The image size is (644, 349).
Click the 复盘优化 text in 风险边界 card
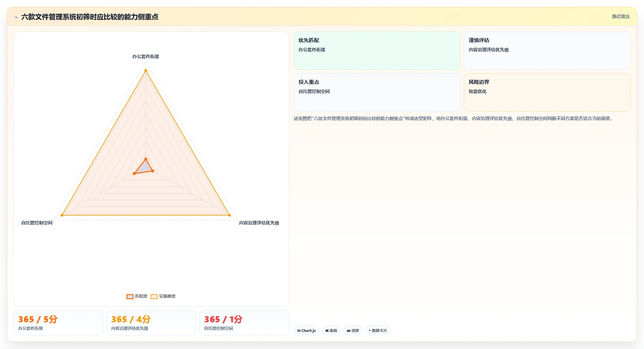[x=478, y=91]
